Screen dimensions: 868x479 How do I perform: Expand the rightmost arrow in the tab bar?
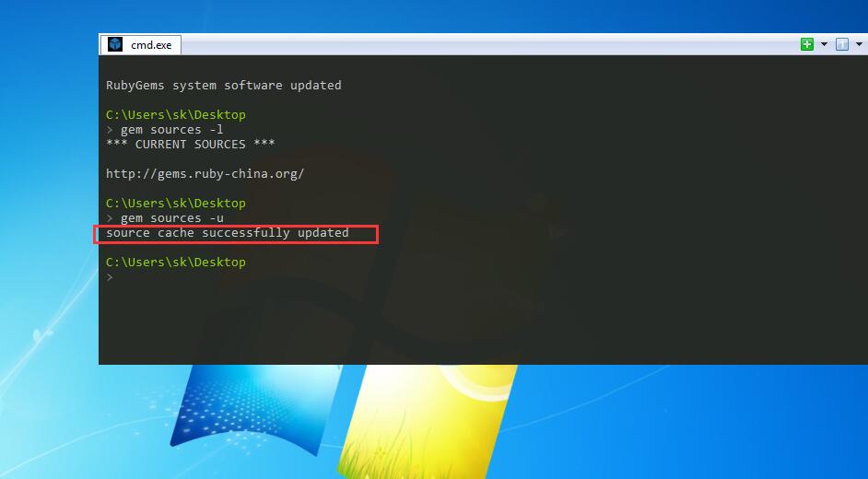[x=857, y=44]
